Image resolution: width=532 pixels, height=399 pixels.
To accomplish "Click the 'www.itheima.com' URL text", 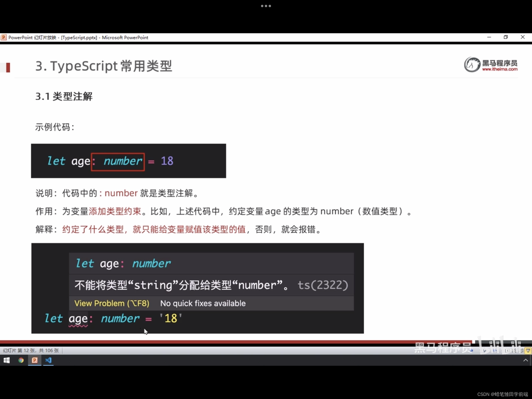I will (499, 69).
